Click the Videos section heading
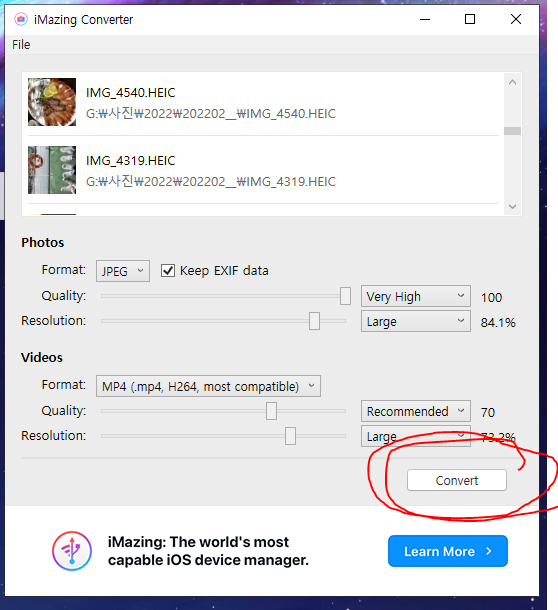 click(42, 358)
